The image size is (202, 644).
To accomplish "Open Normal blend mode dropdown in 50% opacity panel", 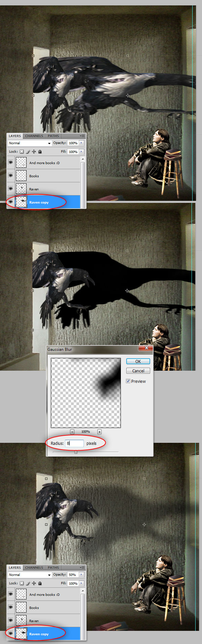I will point(30,575).
